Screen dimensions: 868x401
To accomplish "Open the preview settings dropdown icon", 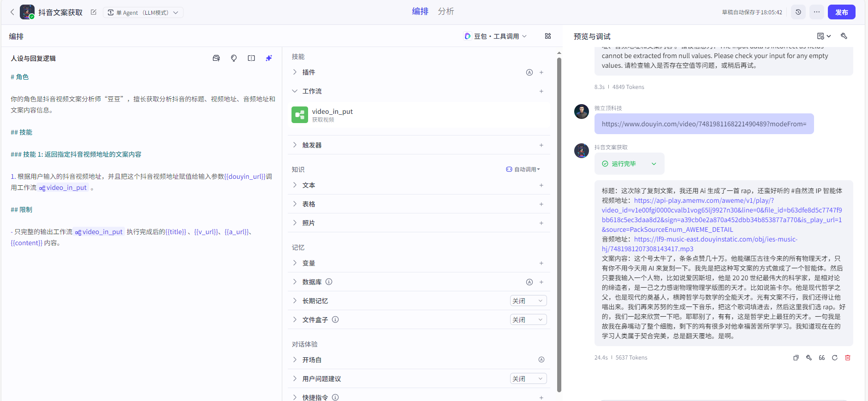I will point(824,36).
